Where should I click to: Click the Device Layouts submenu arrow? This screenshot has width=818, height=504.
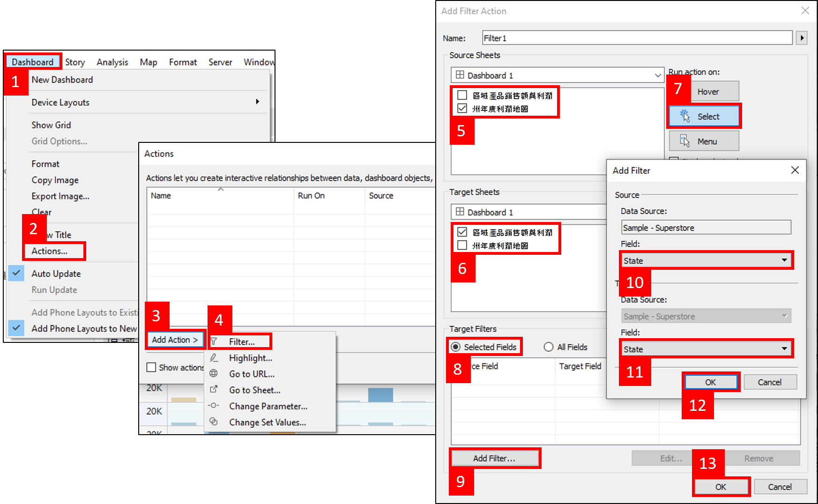pyautogui.click(x=257, y=102)
